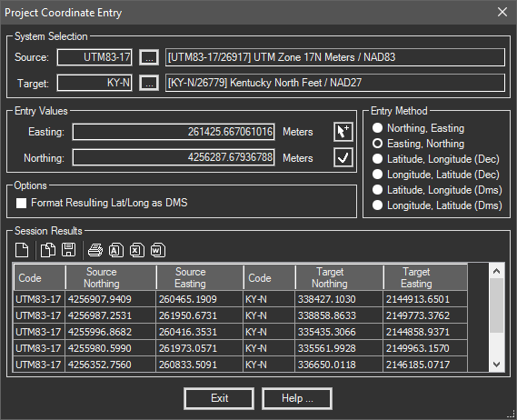Viewport: 517px width, 420px height.
Task: Open Source coordinate system browse button
Action: pos(149,57)
